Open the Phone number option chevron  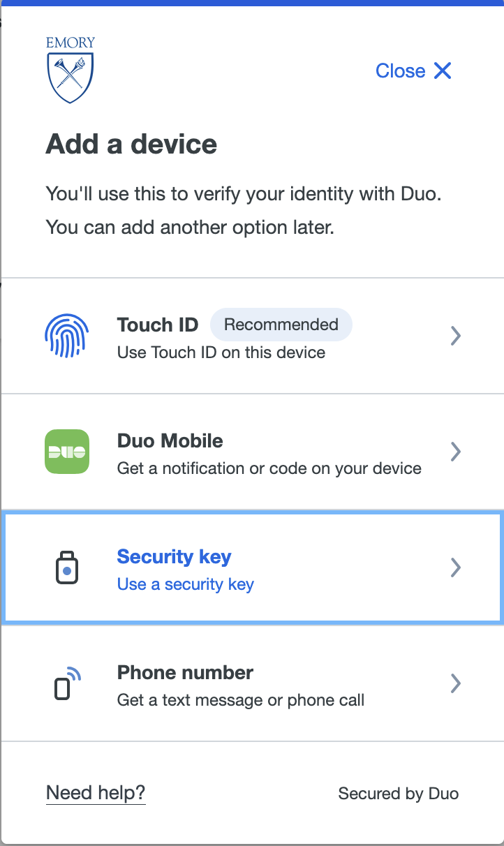(x=456, y=683)
